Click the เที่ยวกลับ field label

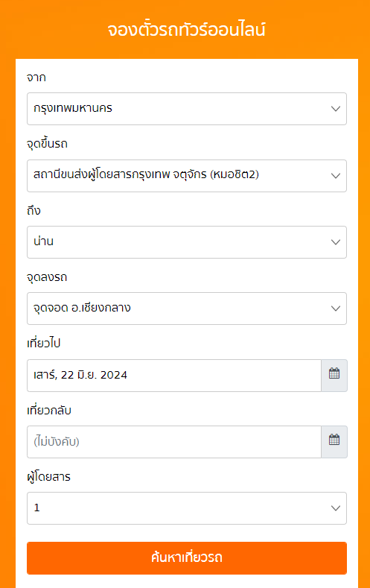coord(49,410)
